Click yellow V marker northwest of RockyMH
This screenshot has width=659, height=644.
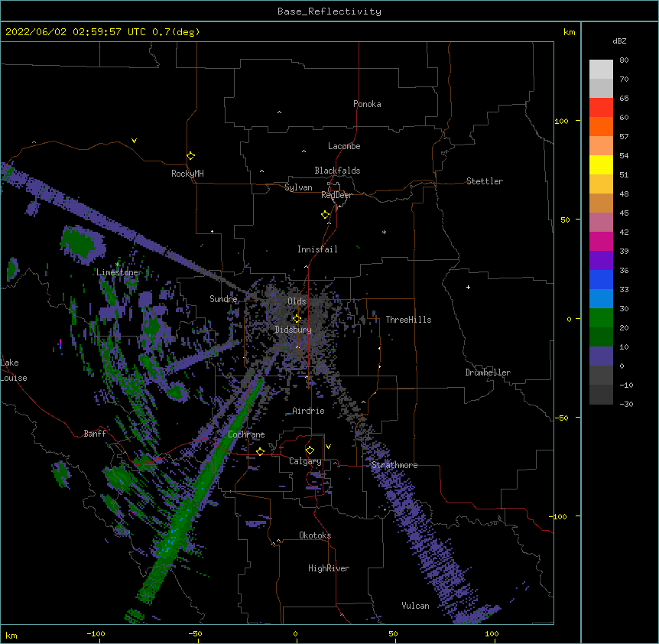coord(134,141)
